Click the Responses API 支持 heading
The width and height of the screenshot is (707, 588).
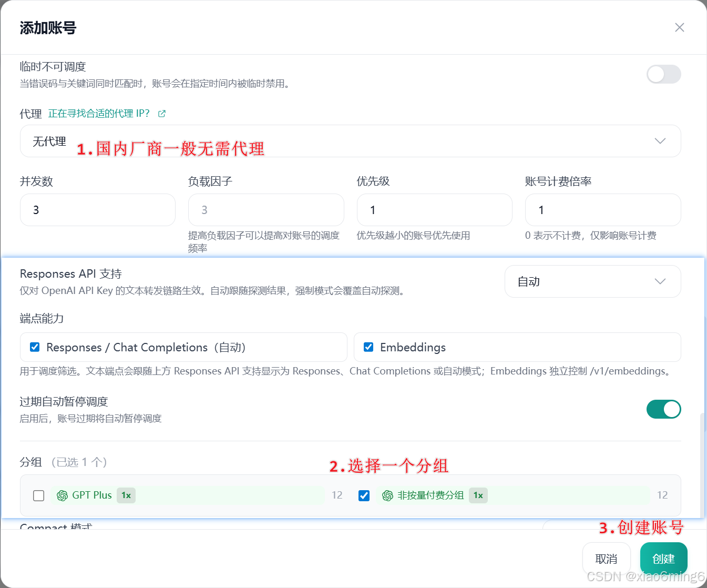(71, 274)
